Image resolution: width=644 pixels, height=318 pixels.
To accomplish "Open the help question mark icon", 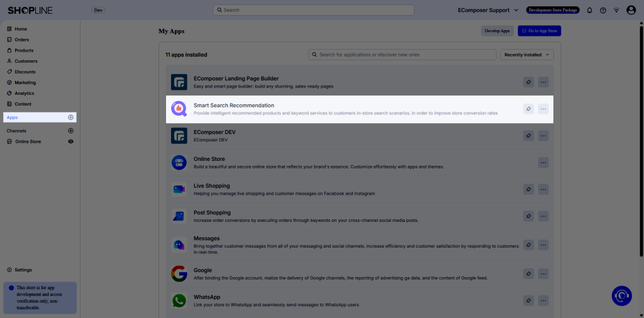I will [x=603, y=10].
